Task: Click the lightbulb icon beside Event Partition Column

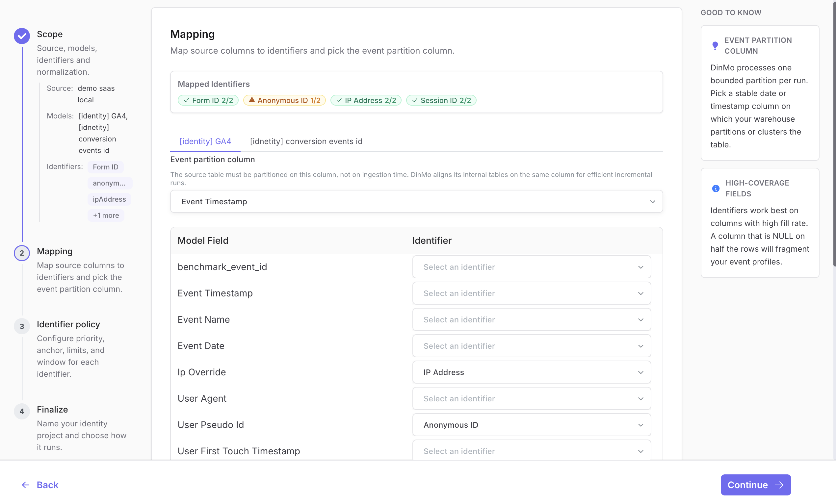Action: tap(715, 45)
